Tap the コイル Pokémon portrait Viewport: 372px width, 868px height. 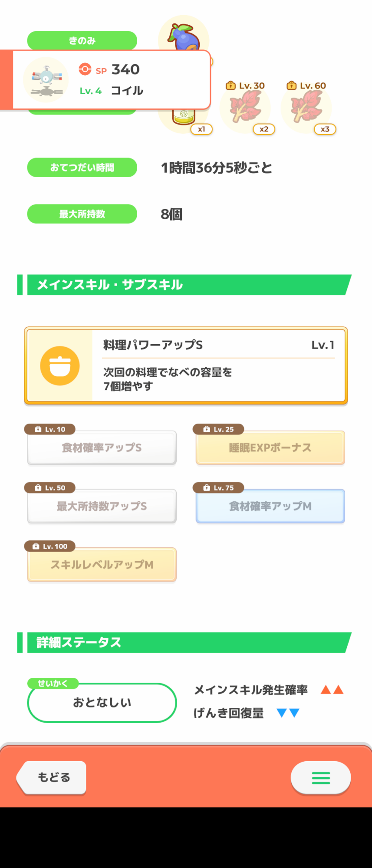click(x=46, y=80)
